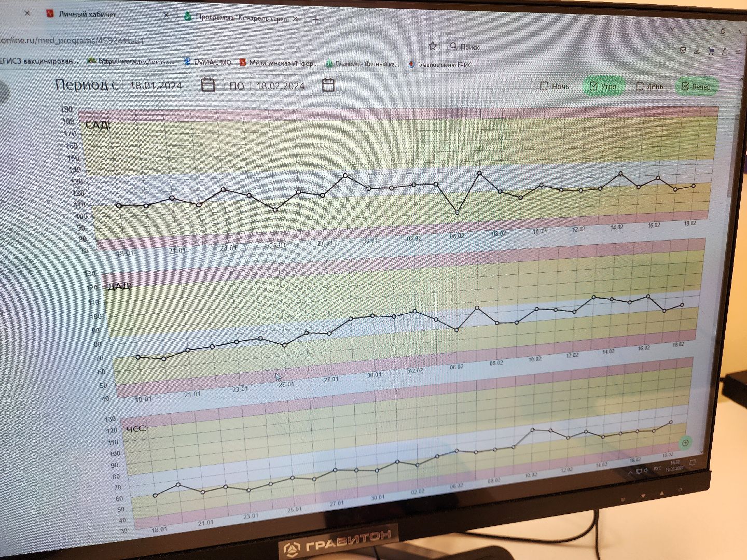Uncheck the Утро checkbox
Image resolution: width=747 pixels, height=560 pixels.
pyautogui.click(x=594, y=86)
